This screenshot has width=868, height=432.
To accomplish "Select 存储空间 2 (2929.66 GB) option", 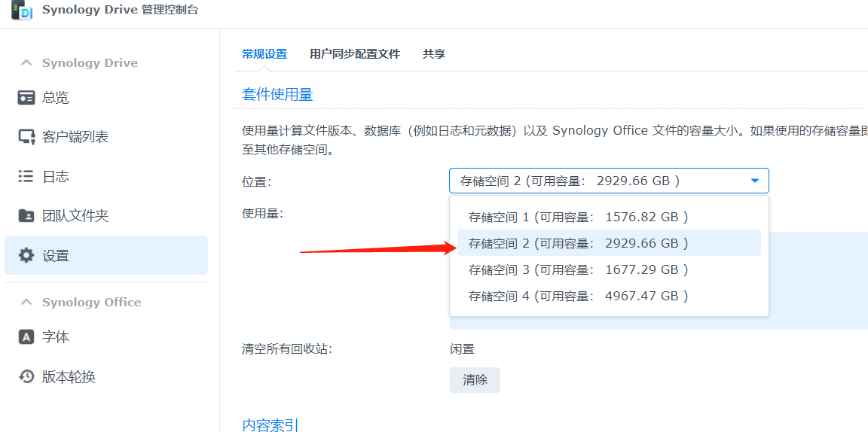I will [609, 243].
